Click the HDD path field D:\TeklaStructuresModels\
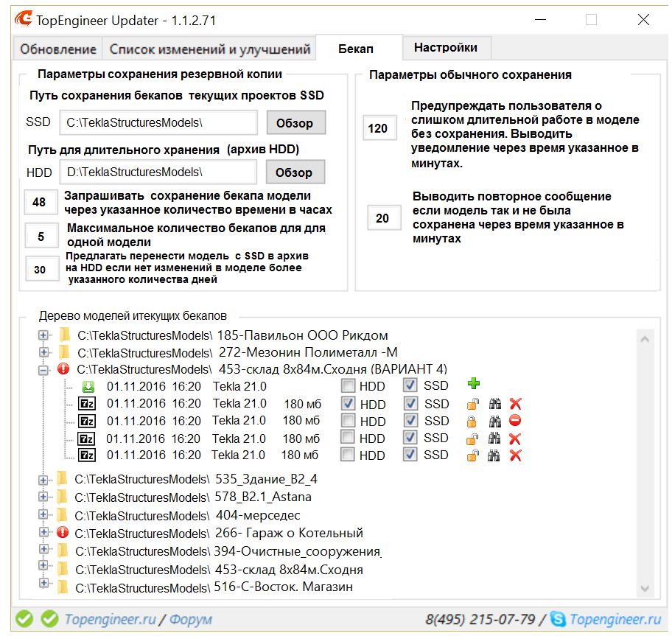 158,172
